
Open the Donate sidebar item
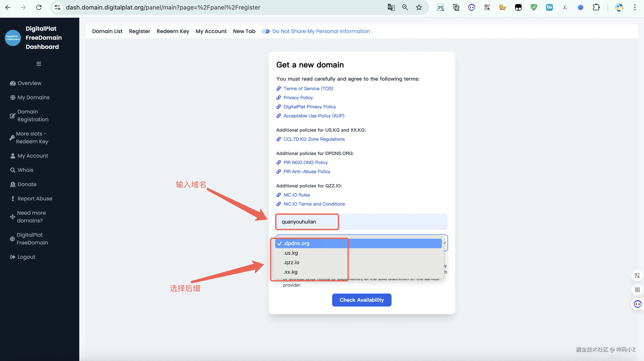(27, 184)
